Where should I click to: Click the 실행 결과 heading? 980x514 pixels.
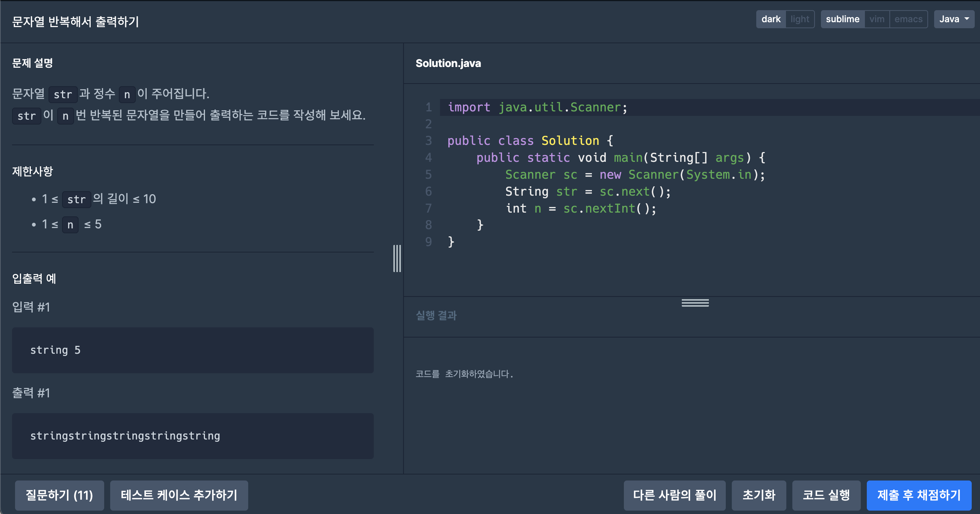coord(436,315)
